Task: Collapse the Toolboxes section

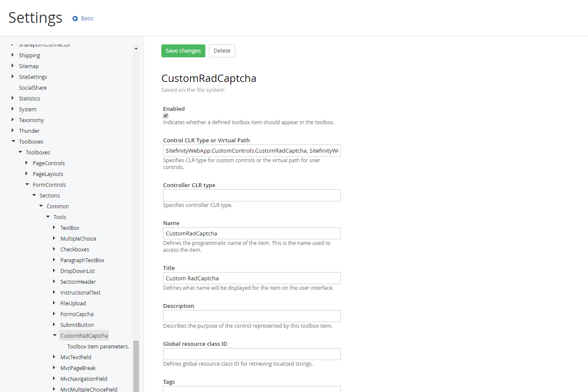Action: (13, 141)
